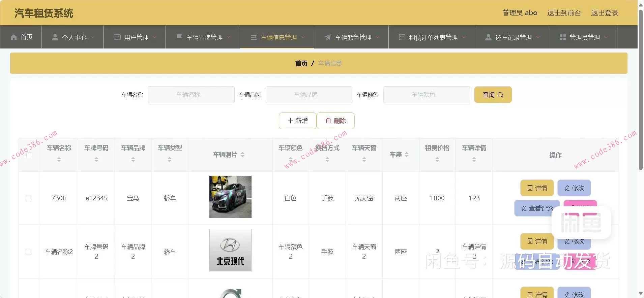Check the checkbox for the 车辆名称2 row

click(29, 252)
